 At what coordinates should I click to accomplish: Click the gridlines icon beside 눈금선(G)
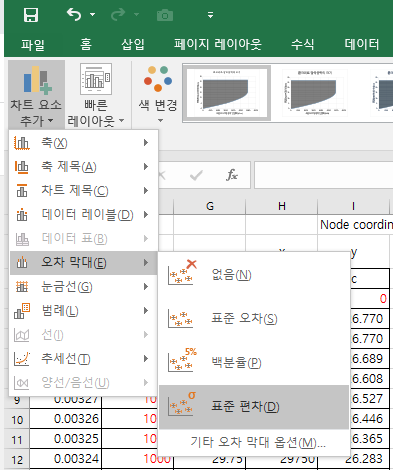(22, 287)
